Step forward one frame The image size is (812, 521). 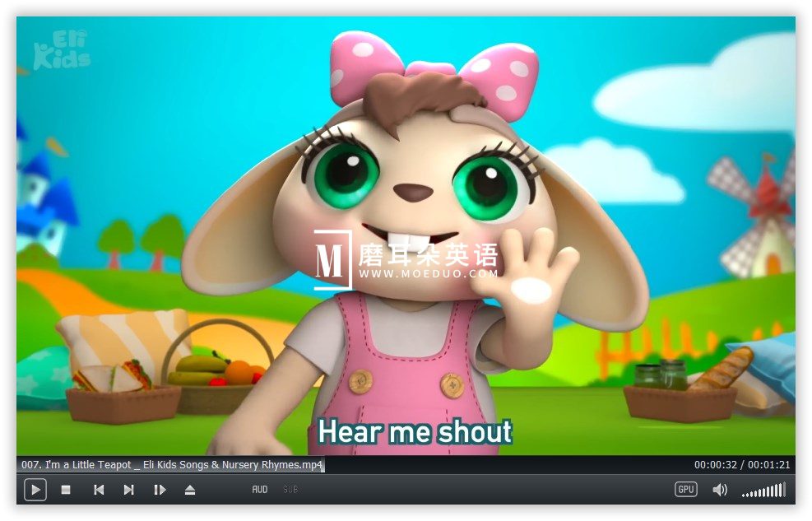160,490
